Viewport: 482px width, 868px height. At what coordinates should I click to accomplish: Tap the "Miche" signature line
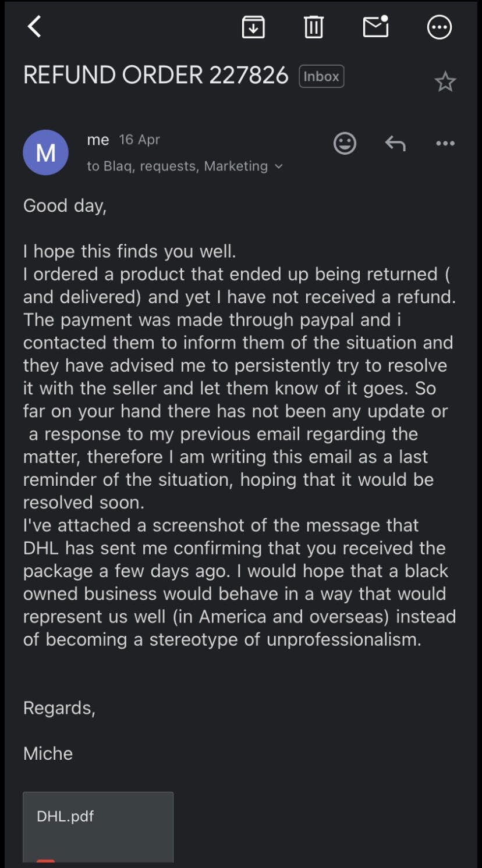click(48, 753)
